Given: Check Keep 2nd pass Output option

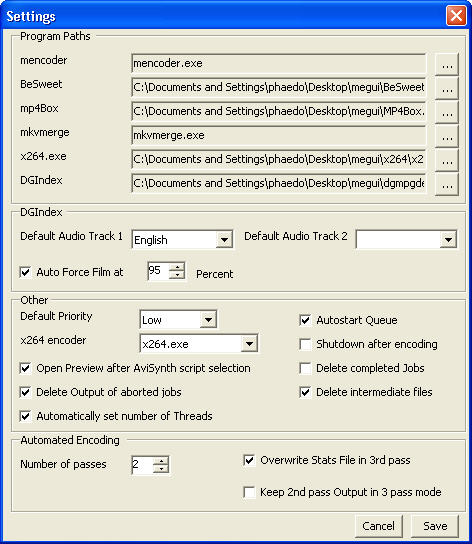Looking at the screenshot, I should (x=249, y=492).
